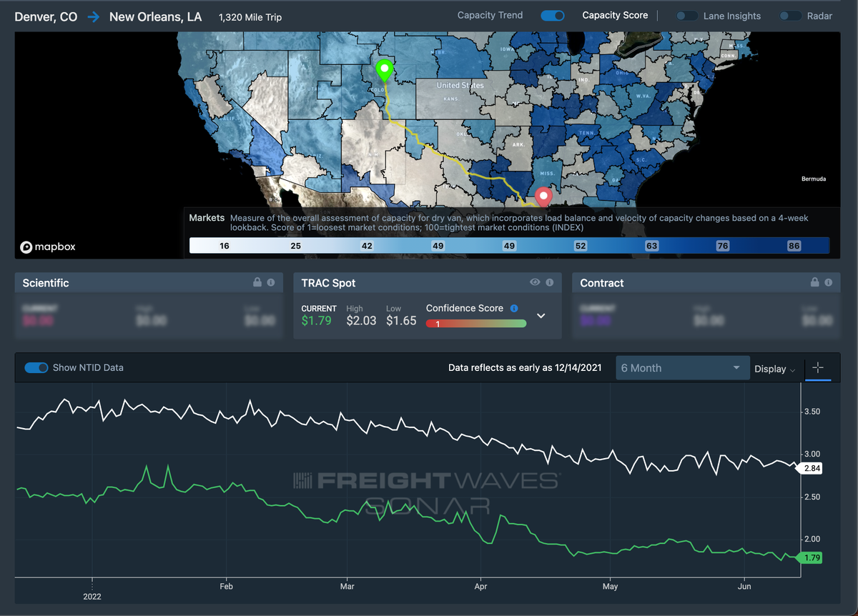Screen dimensions: 858x616
Task: Click the Contract card title
Action: pyautogui.click(x=602, y=283)
